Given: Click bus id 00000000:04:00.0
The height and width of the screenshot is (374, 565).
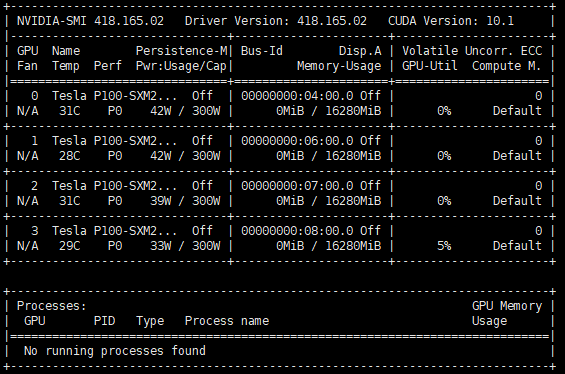Looking at the screenshot, I should [297, 96].
